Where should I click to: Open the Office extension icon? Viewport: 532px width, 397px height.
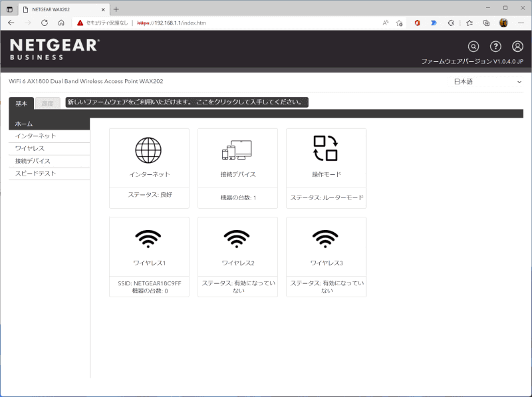[x=417, y=23]
